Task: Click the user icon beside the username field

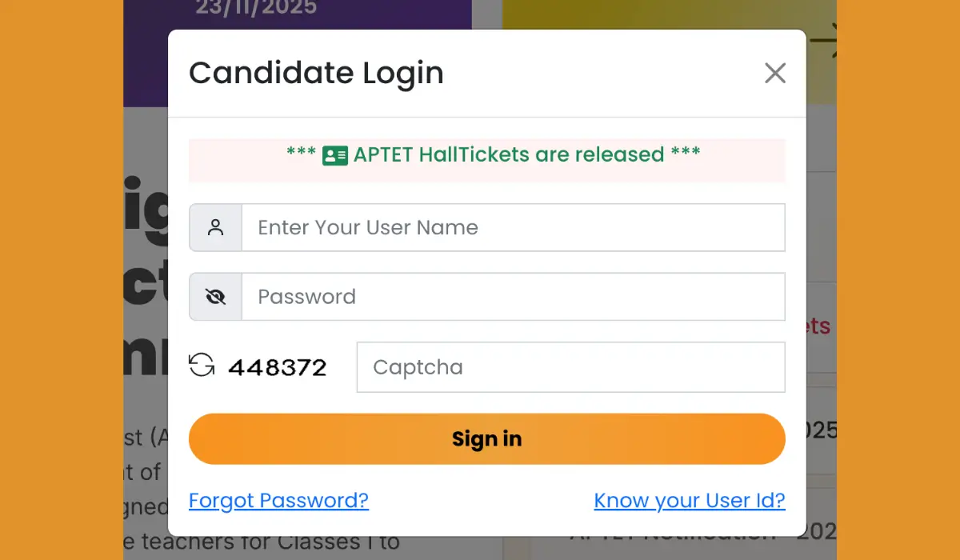Action: point(215,228)
